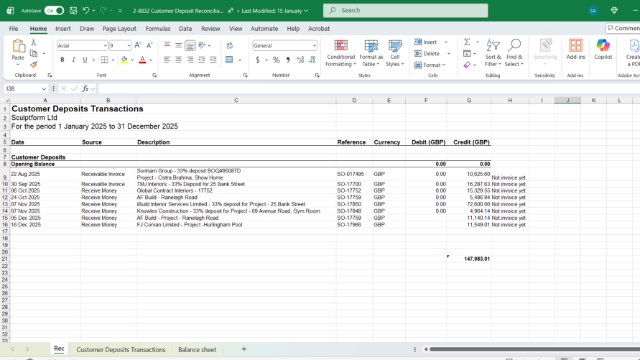Click the Name Box showing J38

(x=25, y=89)
